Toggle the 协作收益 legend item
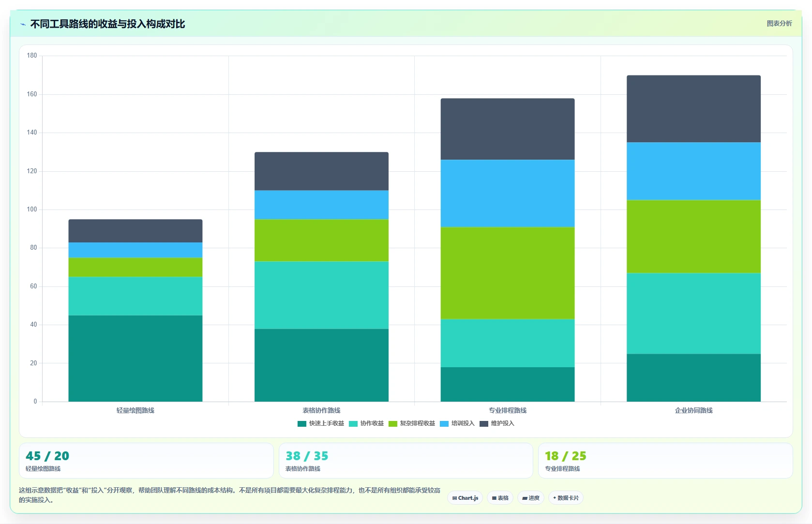This screenshot has width=812, height=524. tap(366, 423)
